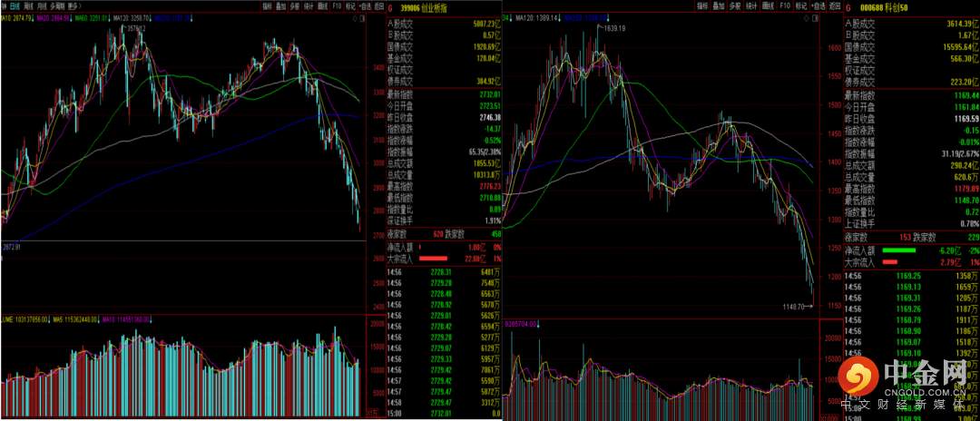The width and height of the screenshot is (980, 421).
Task: Click the MA60 indicator label in left chart
Action: click(x=93, y=18)
